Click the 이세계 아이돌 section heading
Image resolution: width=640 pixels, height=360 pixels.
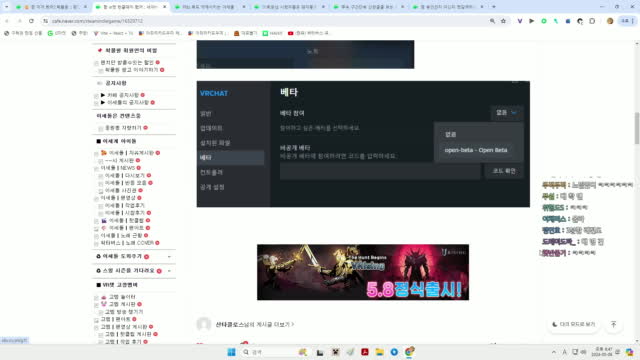119,141
